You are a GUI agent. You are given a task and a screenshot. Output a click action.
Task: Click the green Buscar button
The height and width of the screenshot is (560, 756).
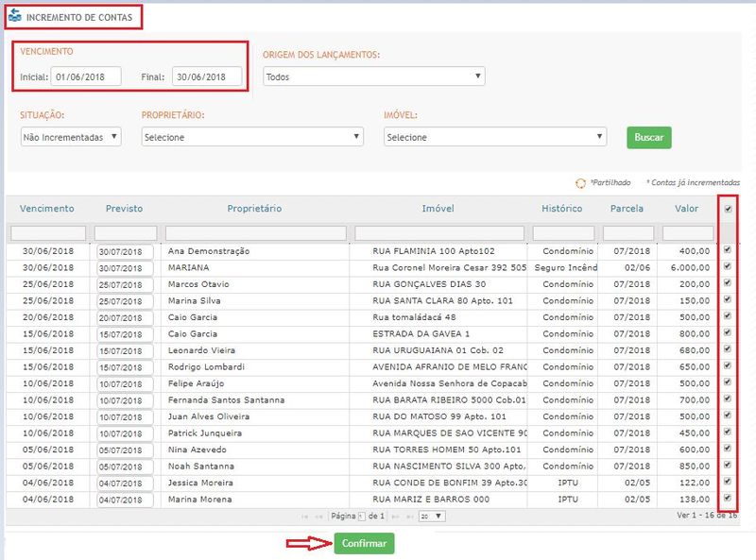(648, 137)
